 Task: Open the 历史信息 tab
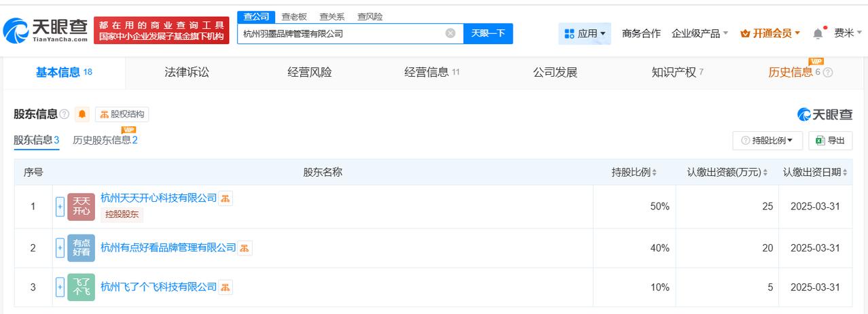point(795,72)
